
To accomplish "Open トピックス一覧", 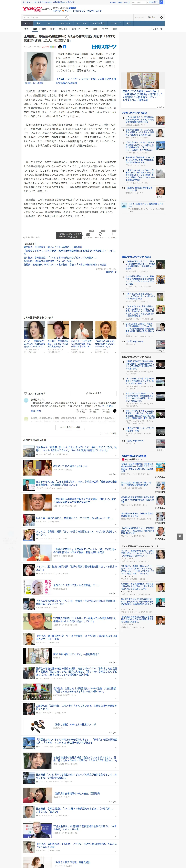I will tap(155, 29).
